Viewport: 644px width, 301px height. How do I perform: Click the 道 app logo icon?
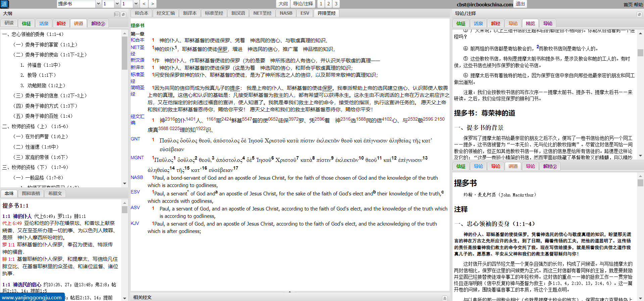coord(4,4)
